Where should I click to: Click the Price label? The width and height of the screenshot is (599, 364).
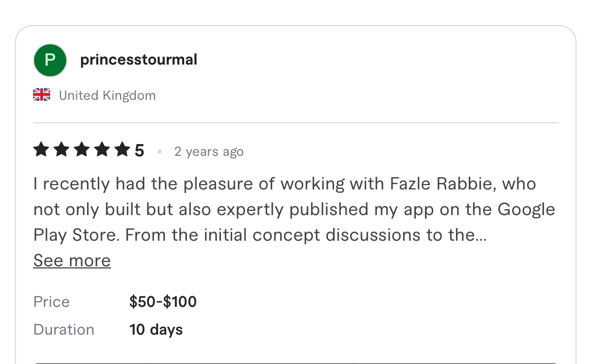tap(51, 302)
